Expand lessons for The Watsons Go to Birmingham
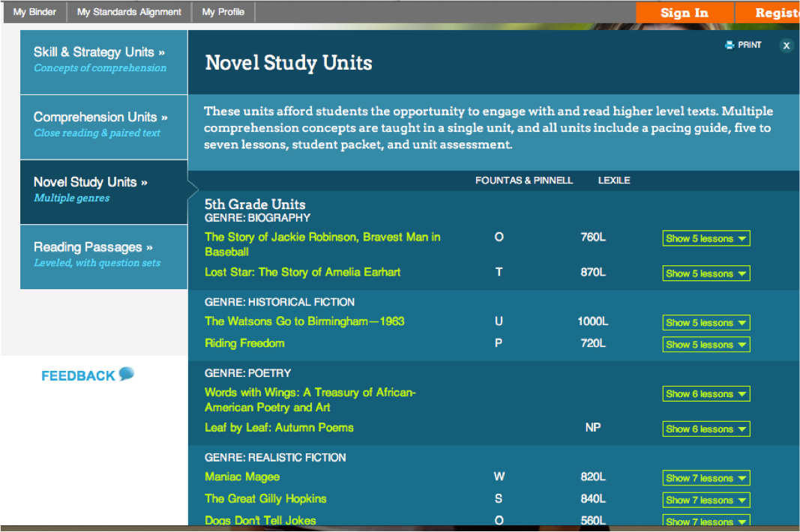 706,322
